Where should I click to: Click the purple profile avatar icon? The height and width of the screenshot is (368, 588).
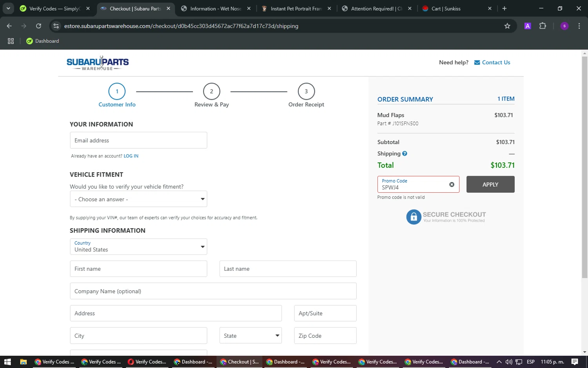pyautogui.click(x=564, y=26)
